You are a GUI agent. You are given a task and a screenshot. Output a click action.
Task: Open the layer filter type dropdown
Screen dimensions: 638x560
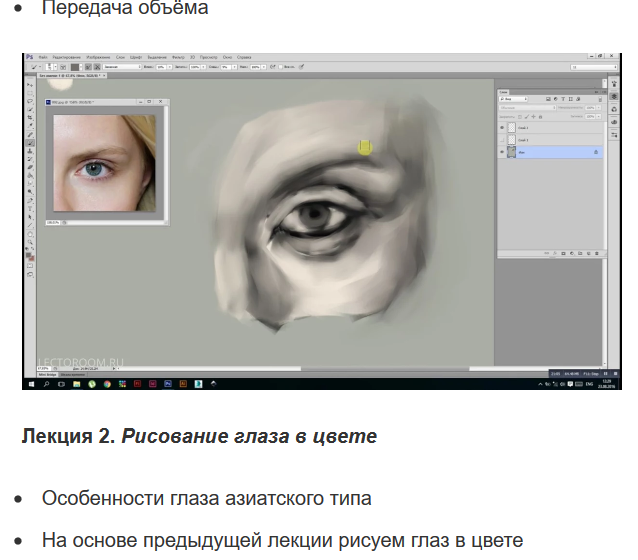click(x=513, y=99)
